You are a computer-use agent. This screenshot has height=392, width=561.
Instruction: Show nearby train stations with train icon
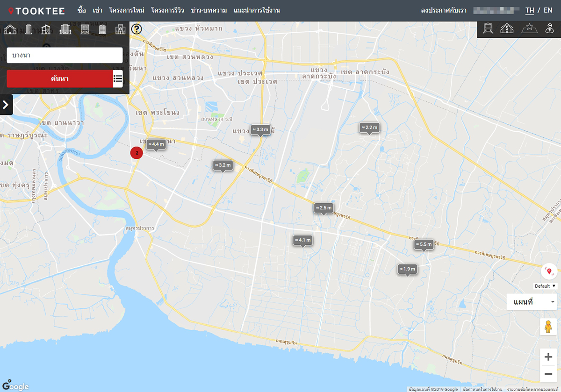click(x=488, y=29)
